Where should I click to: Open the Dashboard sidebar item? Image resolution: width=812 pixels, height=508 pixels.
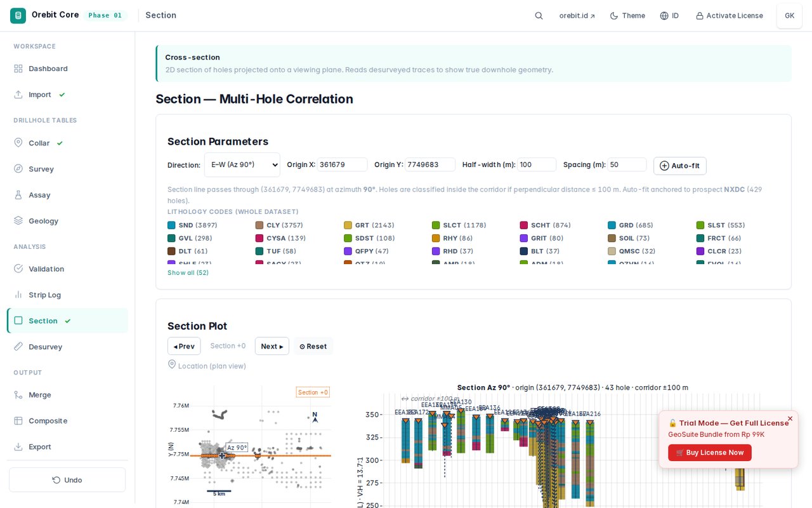(x=67, y=69)
